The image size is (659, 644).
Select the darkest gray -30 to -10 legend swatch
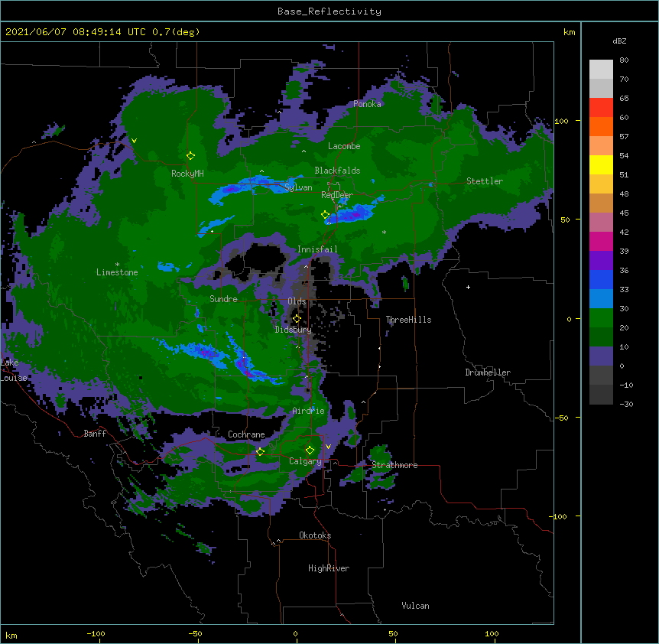601,395
